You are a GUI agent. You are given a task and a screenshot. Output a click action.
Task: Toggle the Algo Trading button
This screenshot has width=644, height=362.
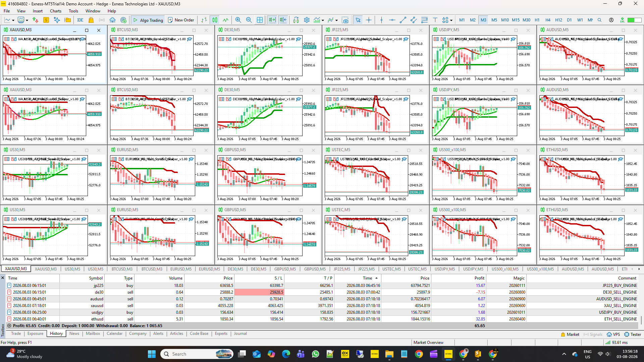148,20
